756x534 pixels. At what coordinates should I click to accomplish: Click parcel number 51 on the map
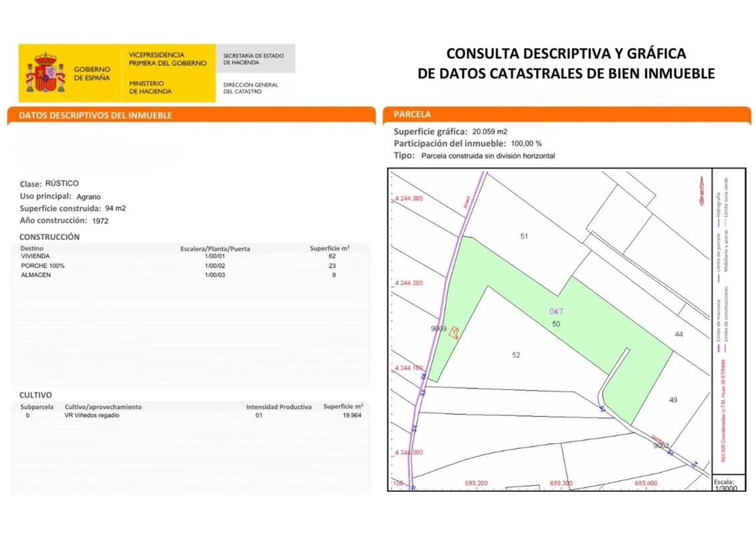[524, 236]
